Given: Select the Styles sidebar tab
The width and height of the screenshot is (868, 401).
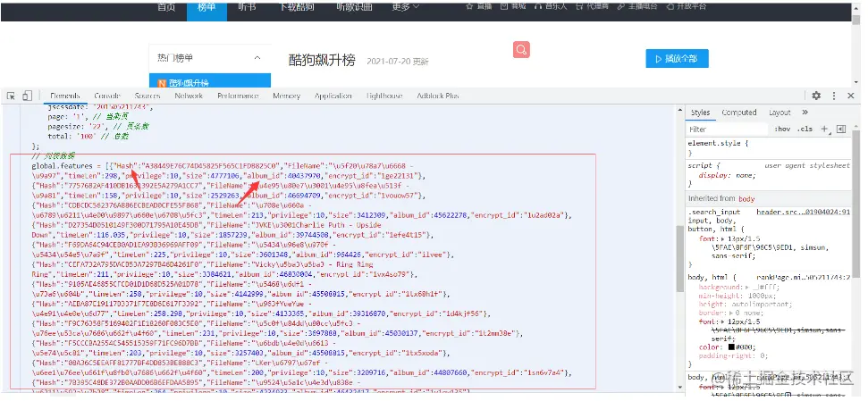Looking at the screenshot, I should (700, 113).
